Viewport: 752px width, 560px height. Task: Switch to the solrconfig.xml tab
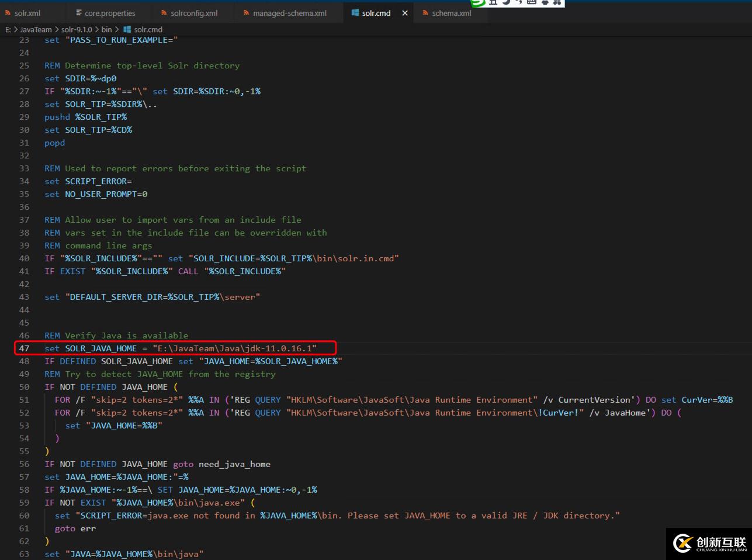[x=194, y=13]
